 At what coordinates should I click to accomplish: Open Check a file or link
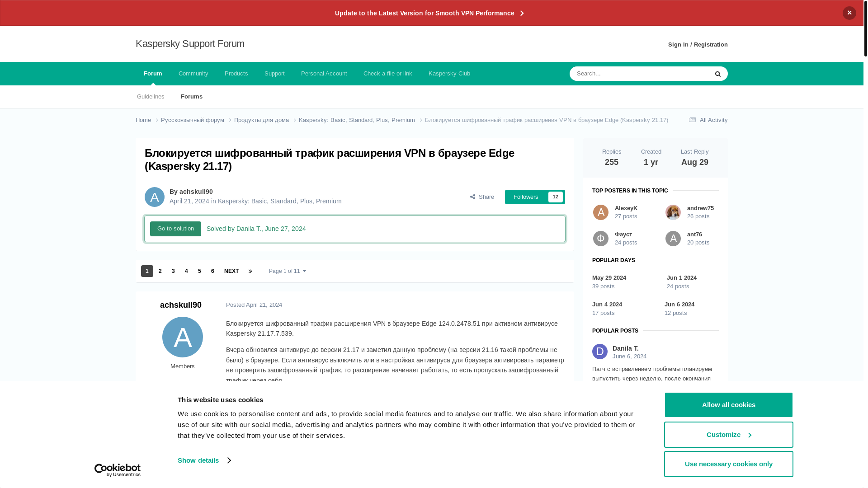click(x=387, y=74)
